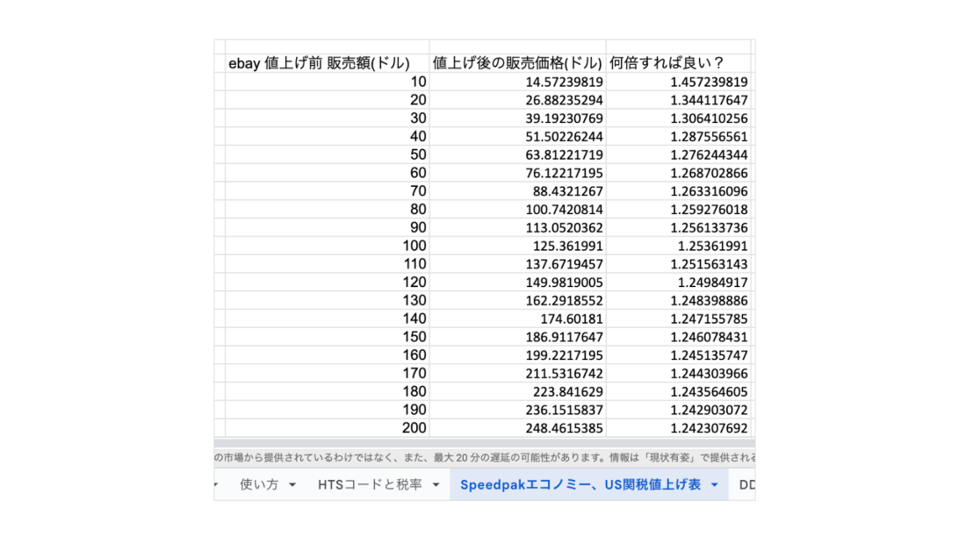Select the active Speedpakエコノミー、US関税値上げ表 tab
This screenshot has height=544, width=980.
point(580,484)
